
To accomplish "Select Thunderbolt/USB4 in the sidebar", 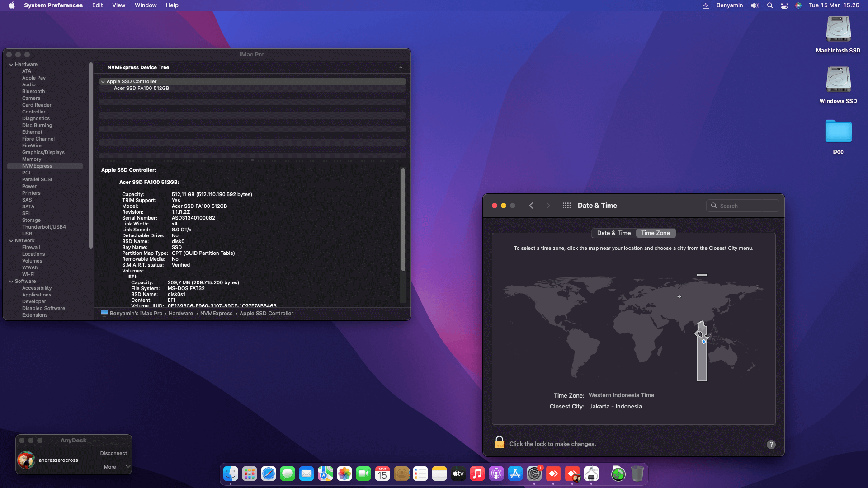I will click(44, 227).
